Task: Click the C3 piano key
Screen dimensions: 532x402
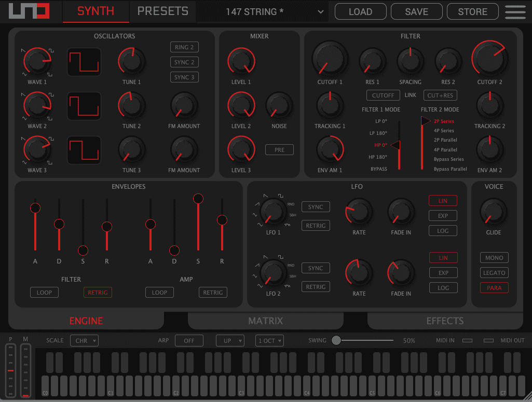Action: tap(241, 386)
